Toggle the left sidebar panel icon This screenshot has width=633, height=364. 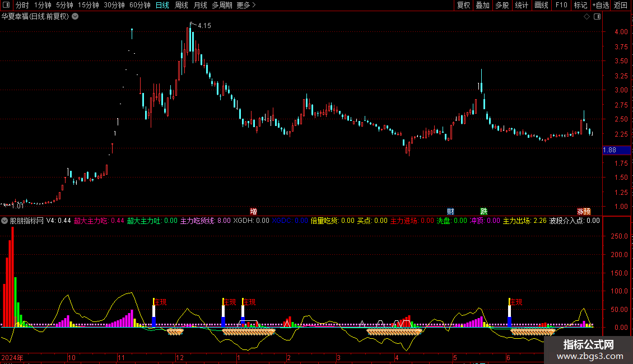[6, 5]
